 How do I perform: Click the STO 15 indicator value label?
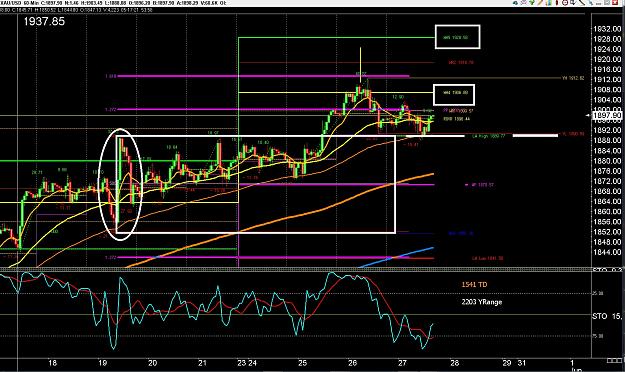pyautogui.click(x=607, y=317)
